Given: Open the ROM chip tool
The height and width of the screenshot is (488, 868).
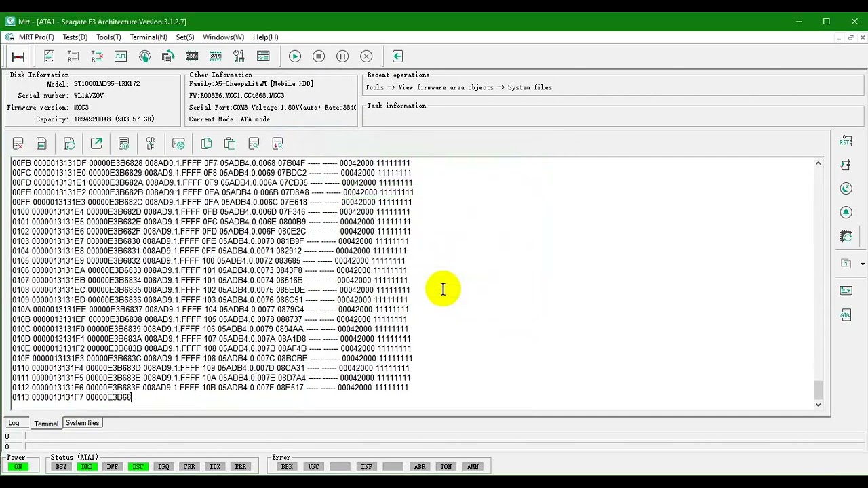Looking at the screenshot, I should [192, 56].
